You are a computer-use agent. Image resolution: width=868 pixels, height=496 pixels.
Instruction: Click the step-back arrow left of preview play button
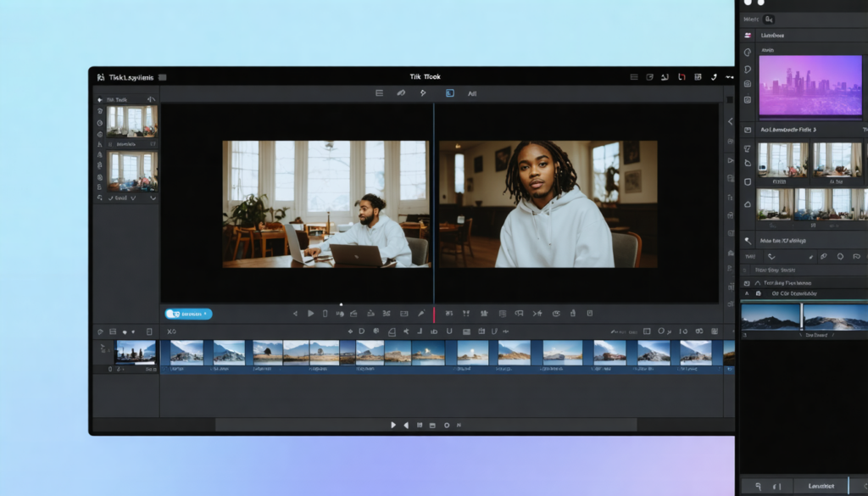coord(296,314)
